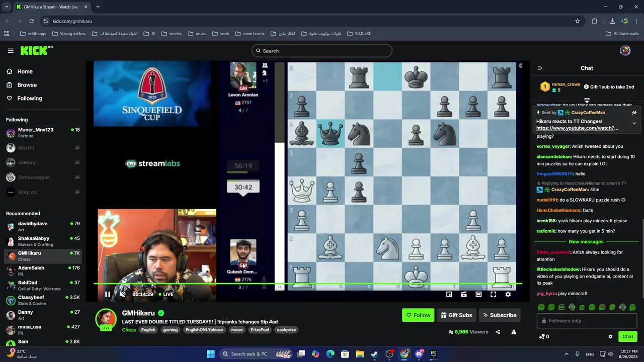
Task: Subscribe to GMHikaru
Action: click(x=500, y=315)
